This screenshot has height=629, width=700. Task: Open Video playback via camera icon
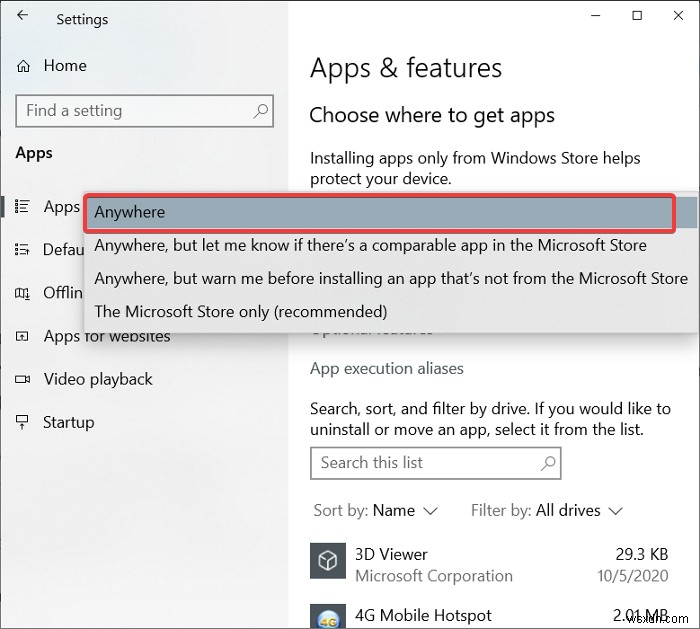click(x=22, y=379)
